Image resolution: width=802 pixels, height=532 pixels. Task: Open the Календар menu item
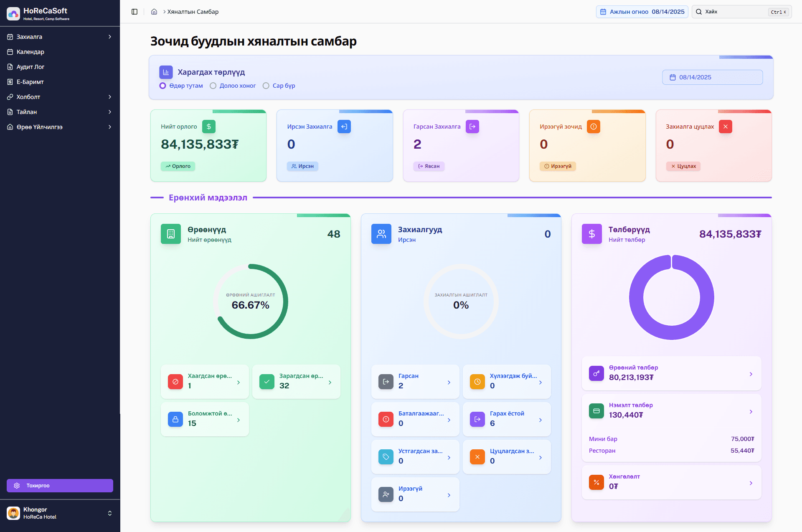pos(30,52)
